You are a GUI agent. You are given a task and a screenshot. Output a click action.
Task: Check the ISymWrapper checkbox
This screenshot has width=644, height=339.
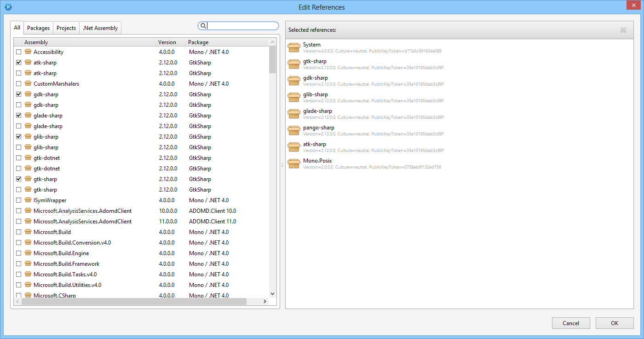click(x=18, y=200)
